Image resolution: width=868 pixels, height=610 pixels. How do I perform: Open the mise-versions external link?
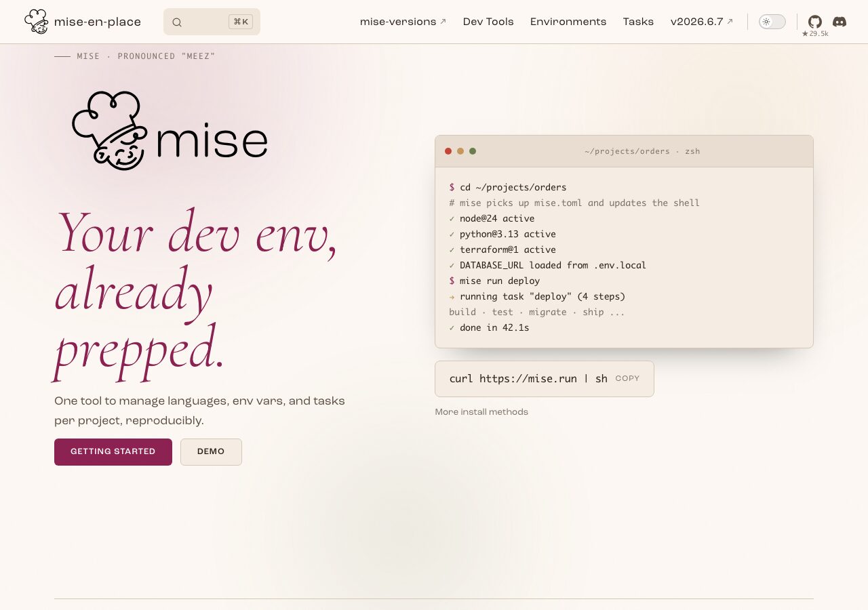[x=403, y=22]
